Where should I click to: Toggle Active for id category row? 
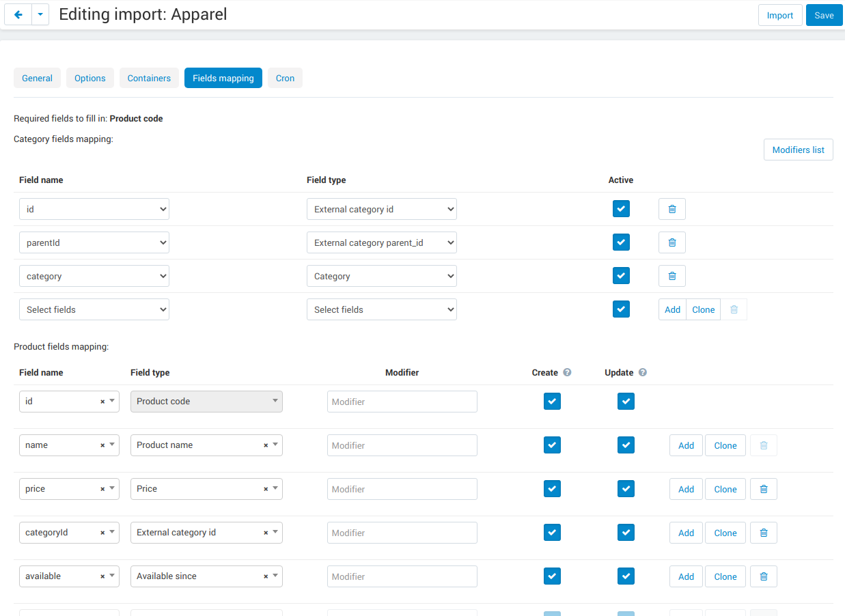(621, 209)
